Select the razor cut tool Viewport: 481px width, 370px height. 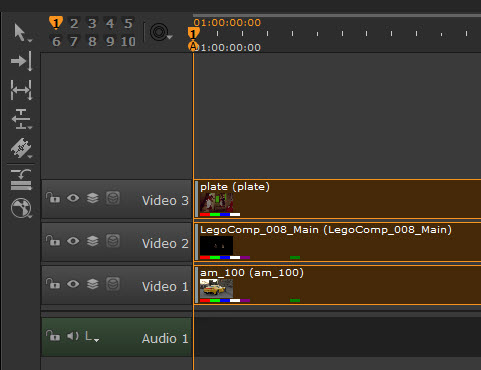coord(21,148)
